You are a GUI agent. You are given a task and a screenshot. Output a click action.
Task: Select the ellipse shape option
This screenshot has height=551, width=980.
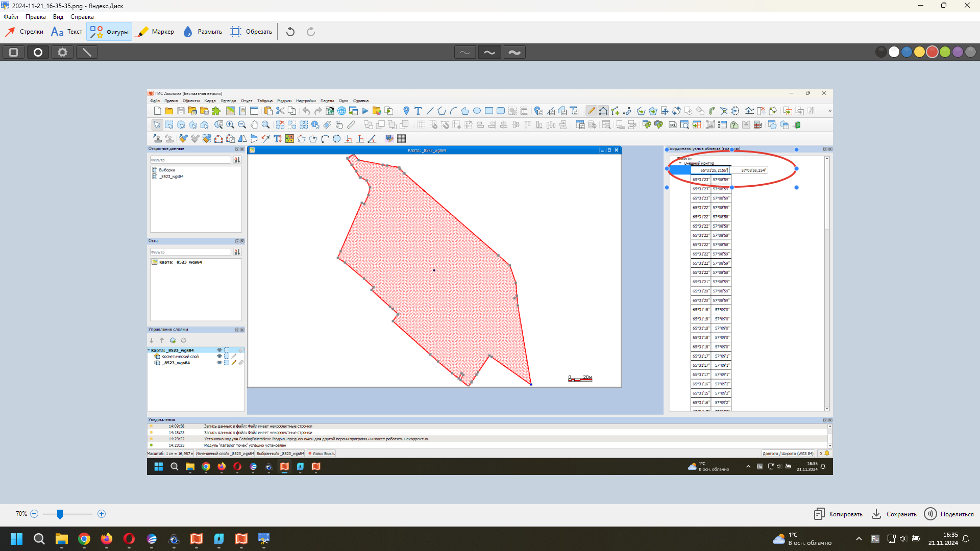(38, 52)
